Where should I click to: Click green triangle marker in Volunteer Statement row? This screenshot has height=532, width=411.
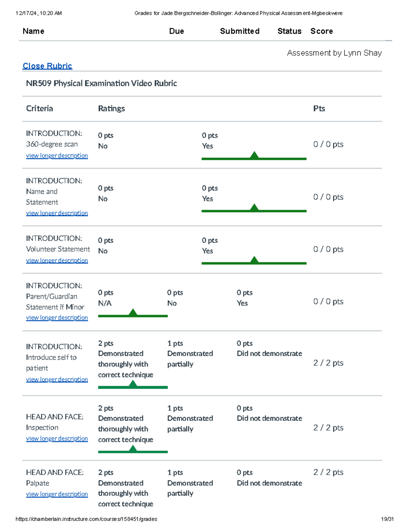(x=254, y=260)
